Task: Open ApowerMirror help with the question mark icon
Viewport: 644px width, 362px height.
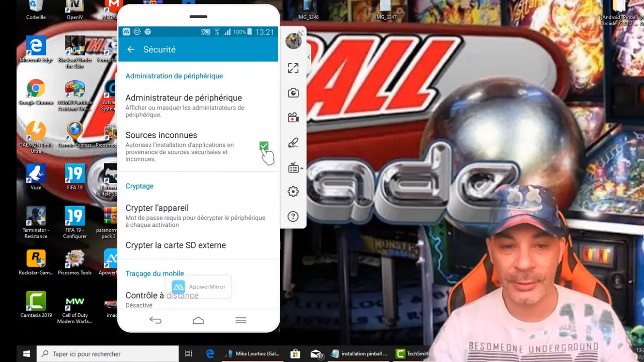Action: (293, 216)
